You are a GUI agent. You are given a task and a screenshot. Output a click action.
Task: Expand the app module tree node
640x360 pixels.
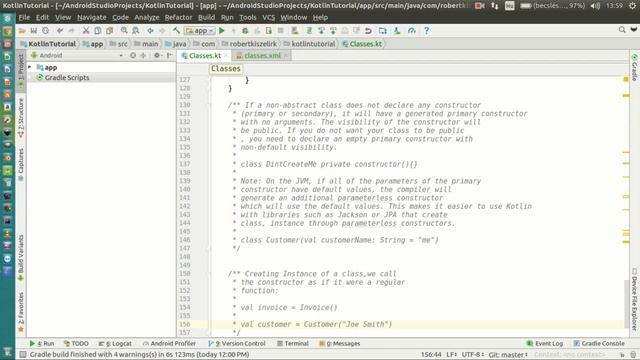click(30, 67)
